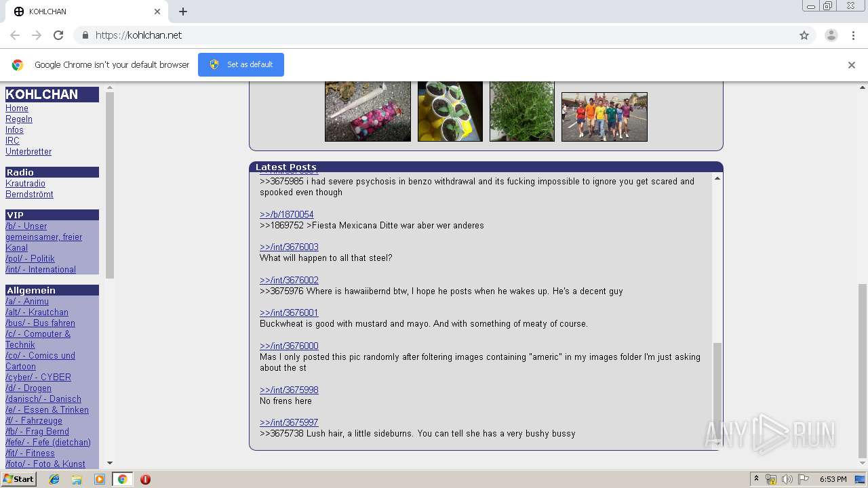Viewport: 868px width, 488px height.
Task: Open the Infos sidebar link
Action: [x=14, y=130]
